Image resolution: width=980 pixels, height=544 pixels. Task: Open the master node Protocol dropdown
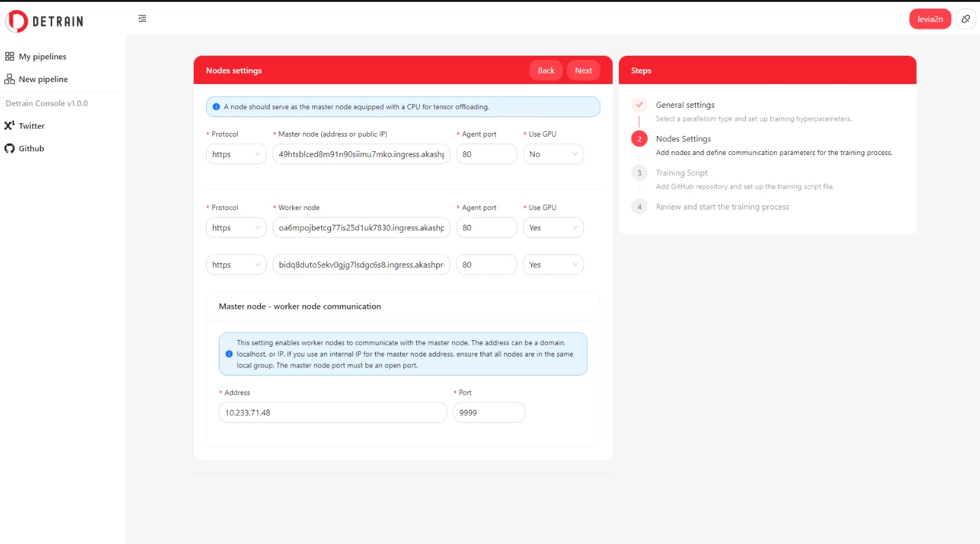tap(236, 154)
